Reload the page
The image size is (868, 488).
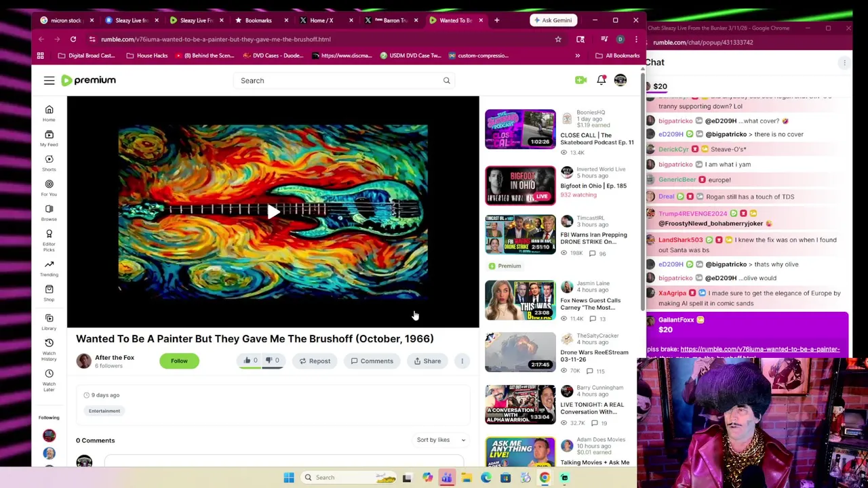[73, 39]
